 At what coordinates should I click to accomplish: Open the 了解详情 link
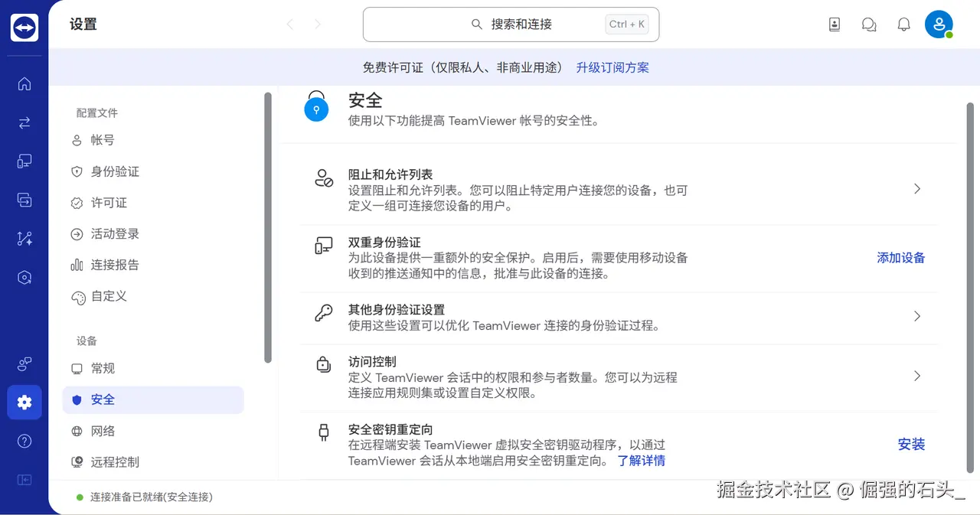click(642, 461)
